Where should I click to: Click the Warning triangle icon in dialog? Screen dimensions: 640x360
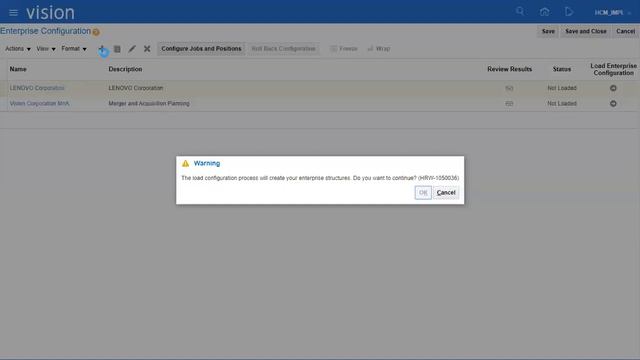[186, 164]
